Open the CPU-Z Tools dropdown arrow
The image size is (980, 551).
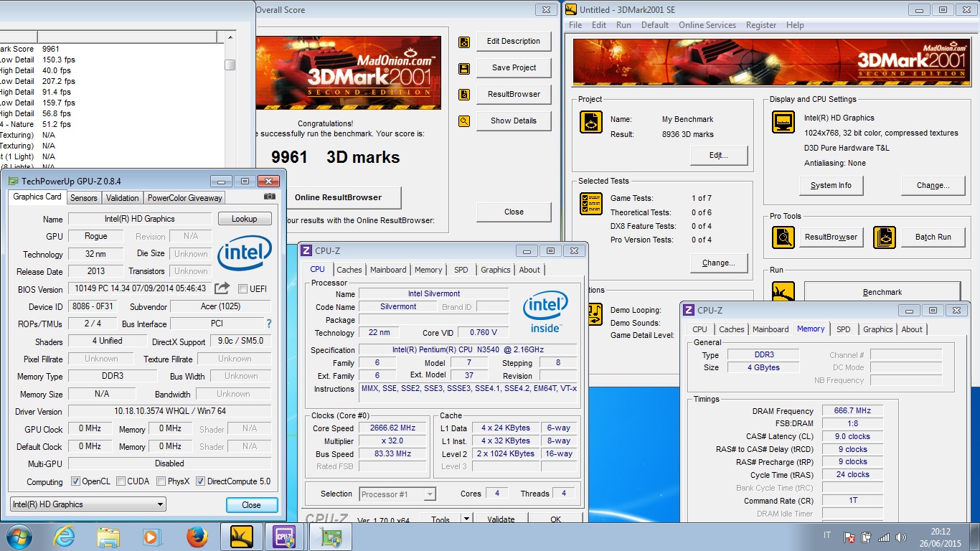[466, 519]
